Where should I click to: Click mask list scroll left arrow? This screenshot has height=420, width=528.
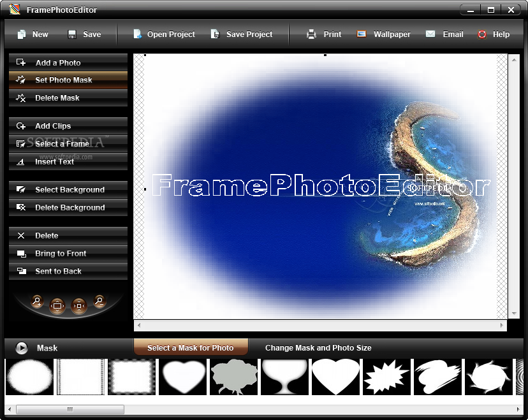click(10, 409)
